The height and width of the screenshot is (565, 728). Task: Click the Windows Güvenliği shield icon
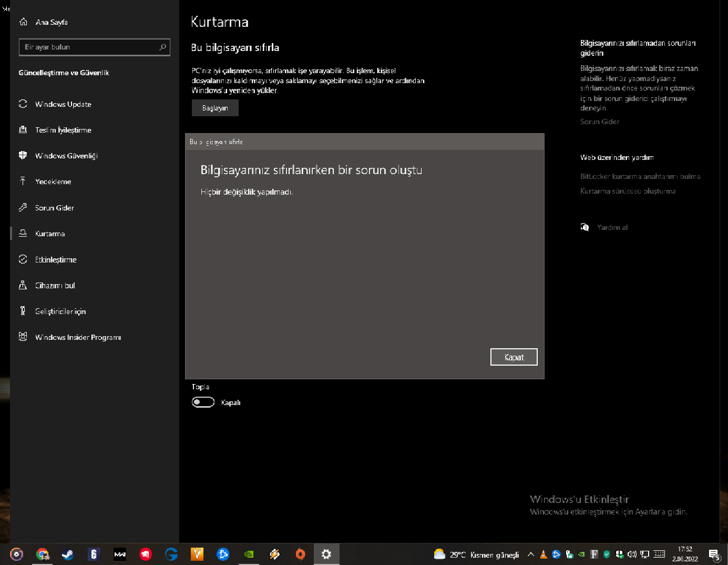coord(23,156)
